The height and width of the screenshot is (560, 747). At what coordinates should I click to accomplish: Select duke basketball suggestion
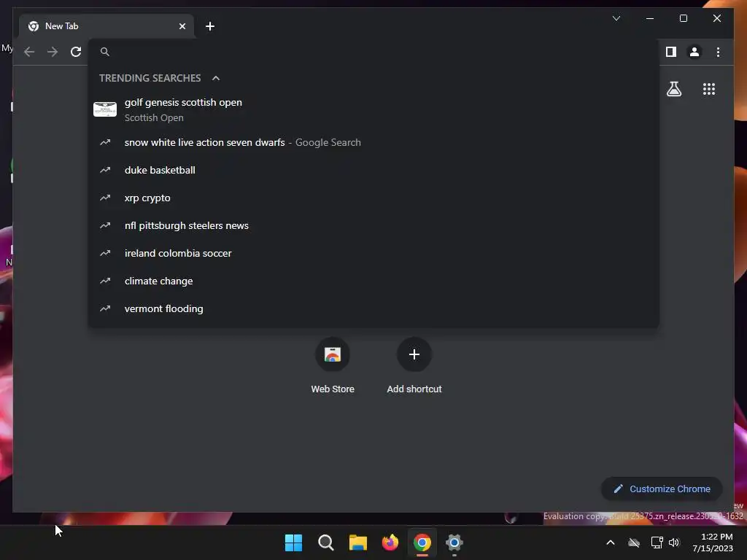coord(373,170)
